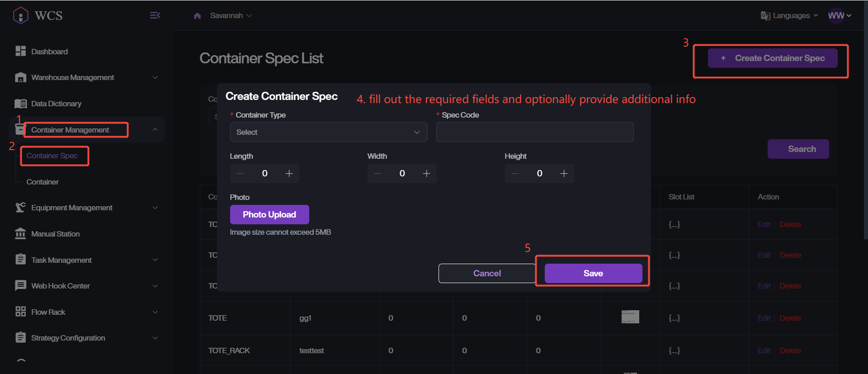Click the Save button
Screen dimensions: 868x374
pos(593,273)
